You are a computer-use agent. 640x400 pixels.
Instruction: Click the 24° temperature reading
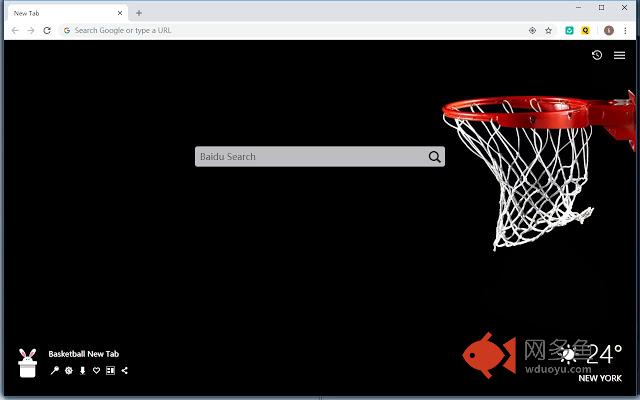[x=604, y=354]
